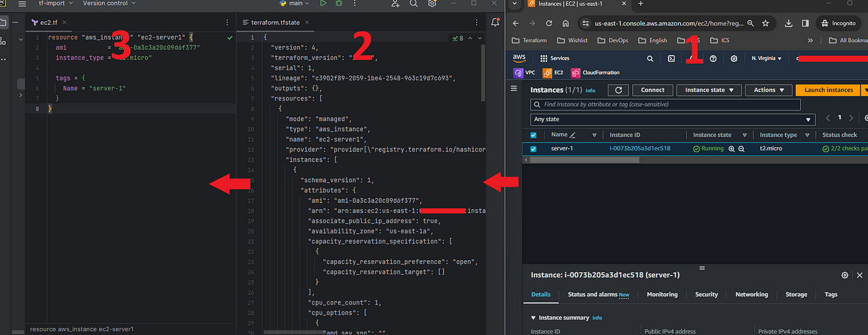
Task: Go to previous highlighted problem in tfstate
Action: pos(470,38)
